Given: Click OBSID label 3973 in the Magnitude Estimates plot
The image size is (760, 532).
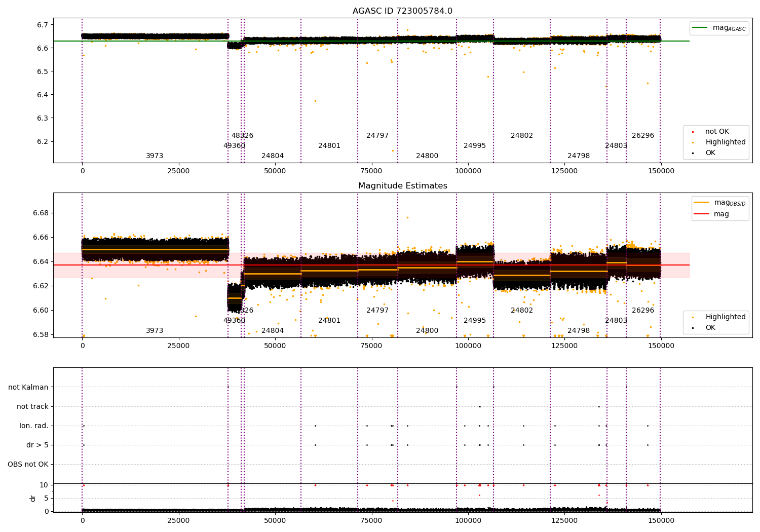Looking at the screenshot, I should 155,331.
